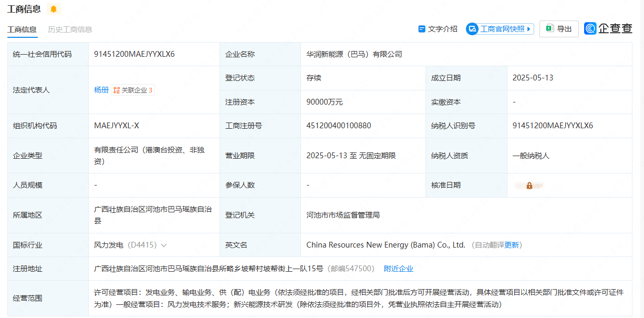Click the 文字介绍 text label
This screenshot has height=318, width=644.
442,29
